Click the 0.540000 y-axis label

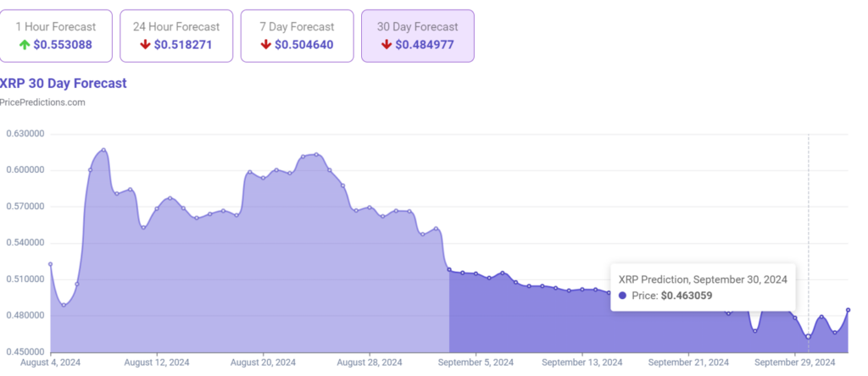pyautogui.click(x=25, y=243)
